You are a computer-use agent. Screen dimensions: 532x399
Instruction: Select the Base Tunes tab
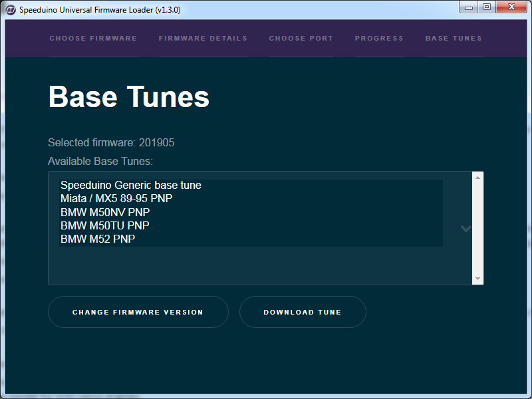pos(454,39)
